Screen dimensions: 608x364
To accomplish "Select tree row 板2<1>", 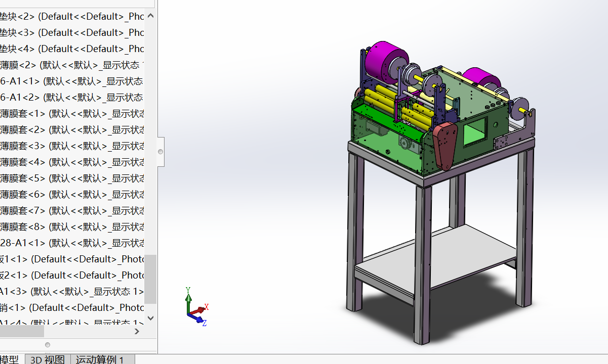I will pyautogui.click(x=72, y=275).
